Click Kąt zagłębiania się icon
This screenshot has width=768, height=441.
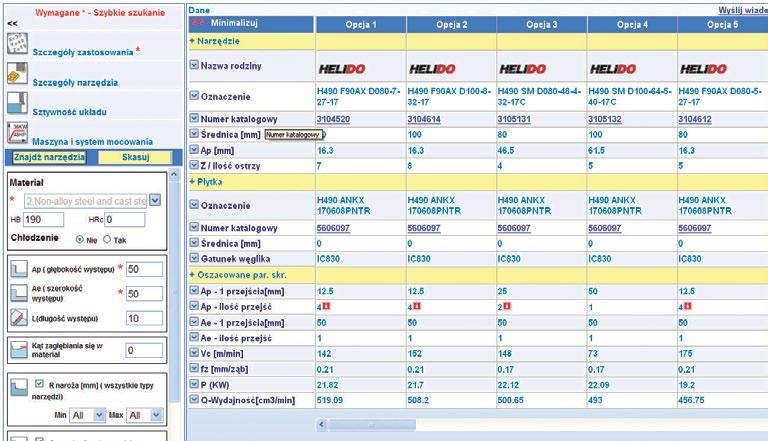click(19, 350)
